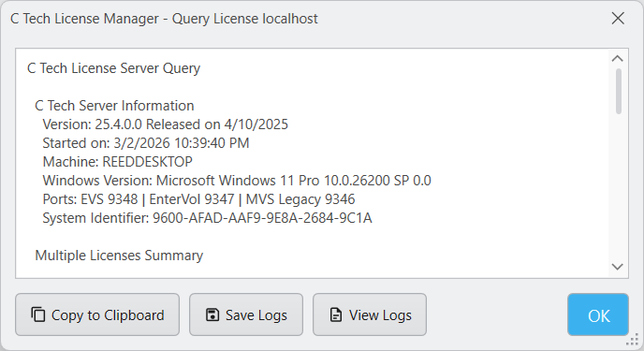The width and height of the screenshot is (644, 351).
Task: Open logs with the View Logs button
Action: pos(370,314)
